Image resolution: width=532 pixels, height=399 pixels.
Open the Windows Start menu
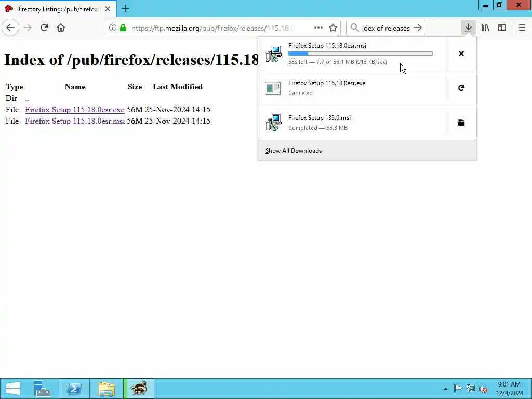point(13,389)
